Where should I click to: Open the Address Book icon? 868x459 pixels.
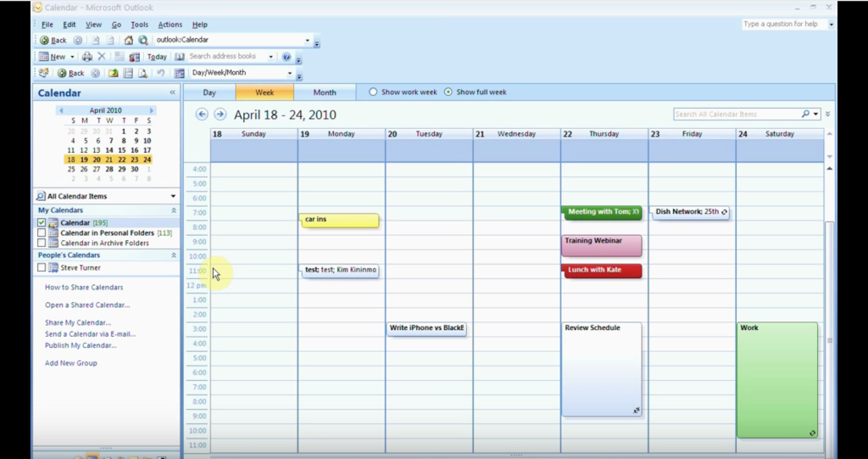[x=180, y=57]
